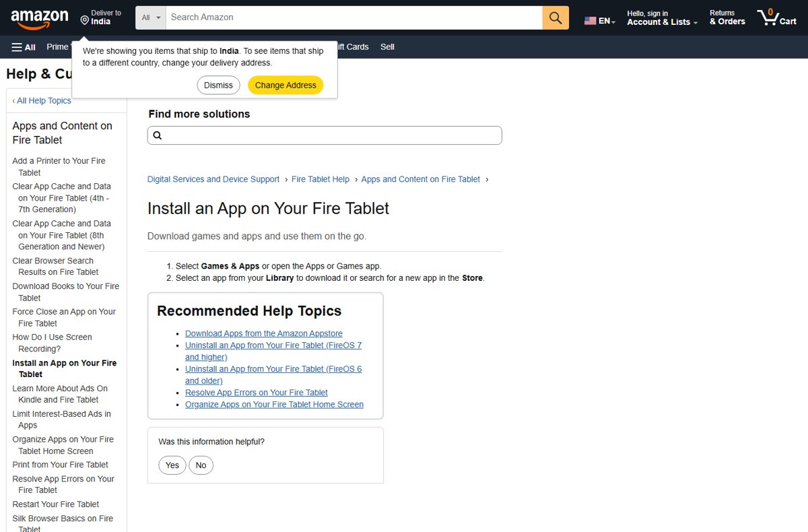This screenshot has height=532, width=808.
Task: Open Download Books to Your Fire Tablet
Action: point(66,292)
